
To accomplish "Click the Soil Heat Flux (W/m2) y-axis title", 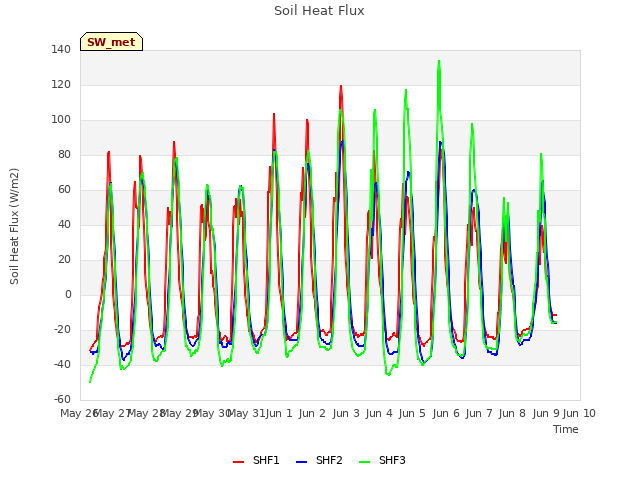I will point(14,226).
